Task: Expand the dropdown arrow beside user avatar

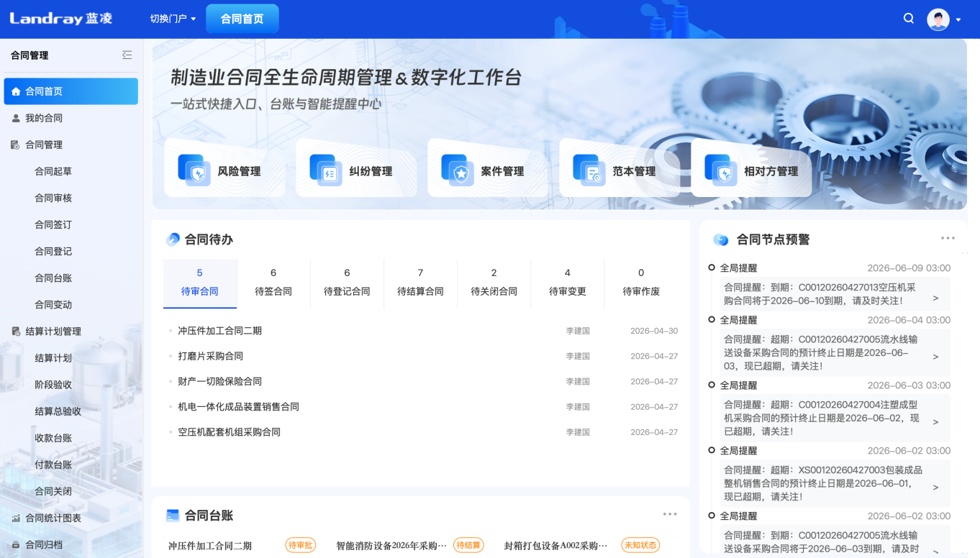Action: [958, 20]
